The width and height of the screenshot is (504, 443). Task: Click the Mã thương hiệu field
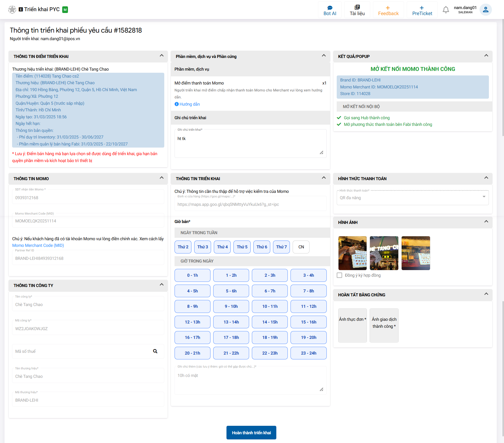point(88,400)
